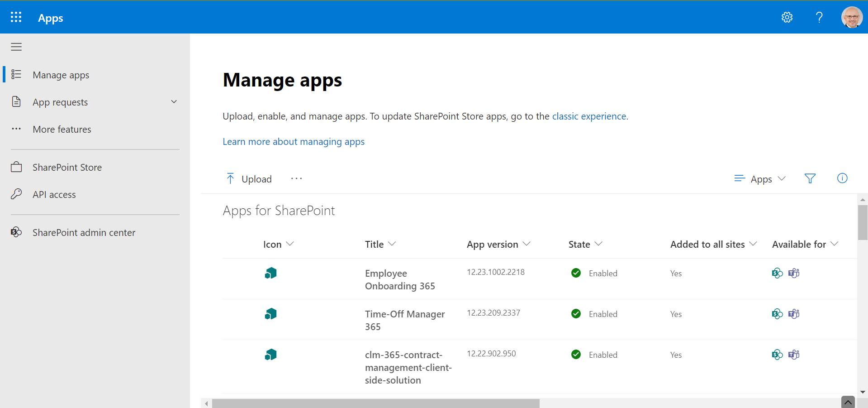Select More features in the sidebar
The image size is (868, 408).
coord(62,129)
